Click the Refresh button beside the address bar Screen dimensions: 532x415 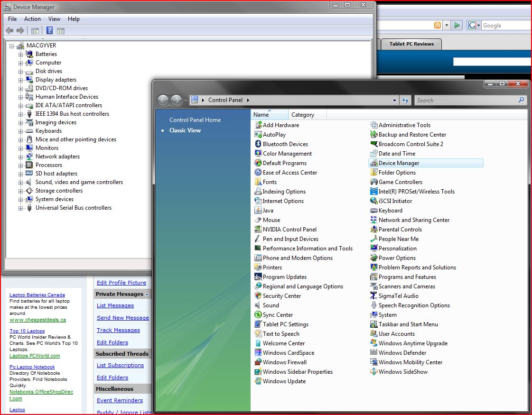click(x=405, y=101)
